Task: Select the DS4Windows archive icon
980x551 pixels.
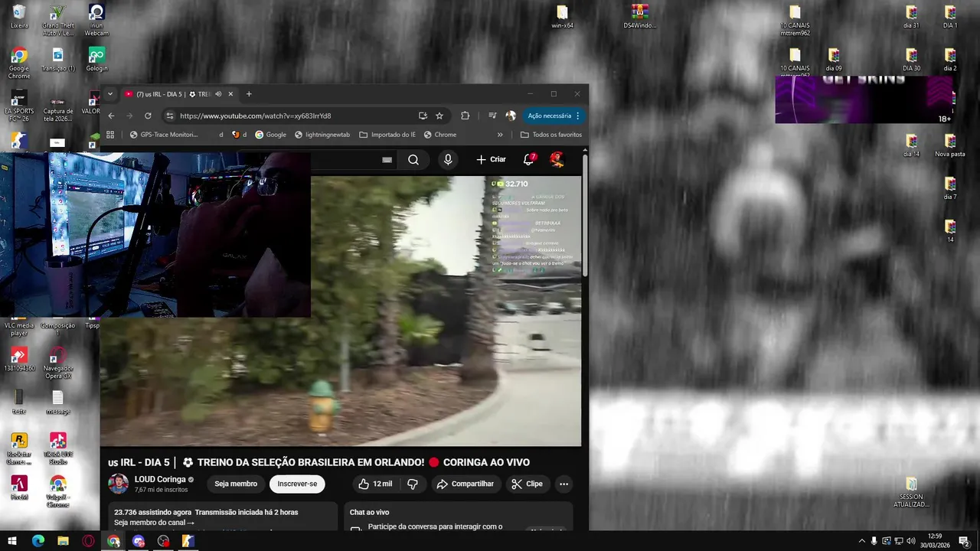Action: coord(640,17)
